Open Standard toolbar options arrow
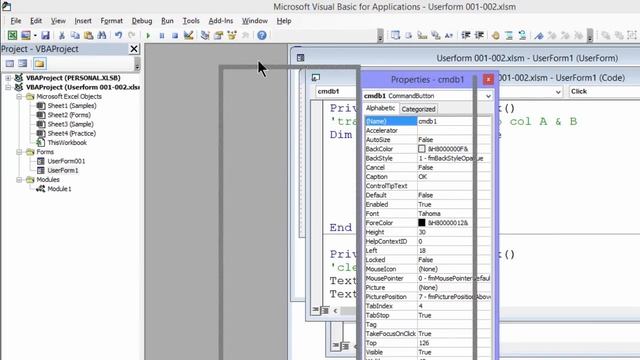Image resolution: width=640 pixels, height=360 pixels. [x=380, y=36]
